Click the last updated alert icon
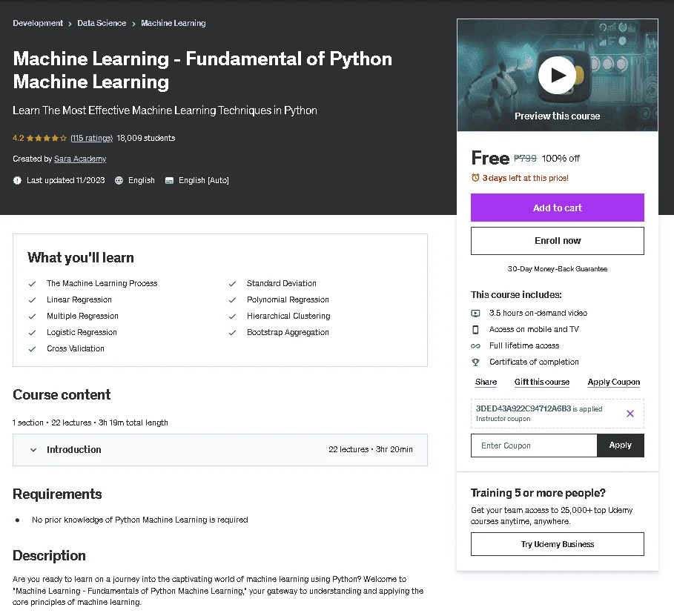 pos(17,181)
